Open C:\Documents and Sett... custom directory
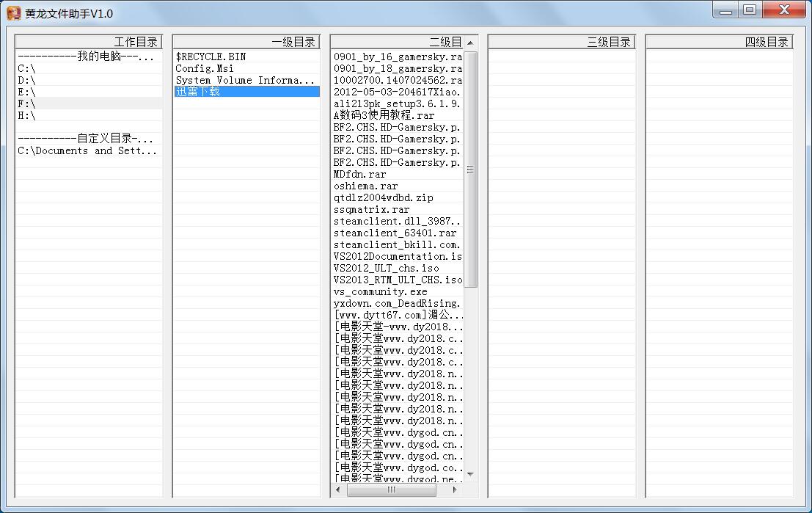 (89, 150)
